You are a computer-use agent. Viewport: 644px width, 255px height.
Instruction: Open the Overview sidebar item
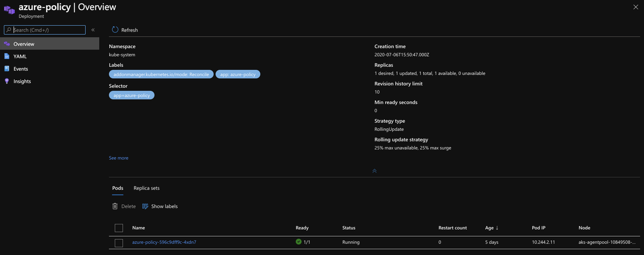tap(49, 44)
